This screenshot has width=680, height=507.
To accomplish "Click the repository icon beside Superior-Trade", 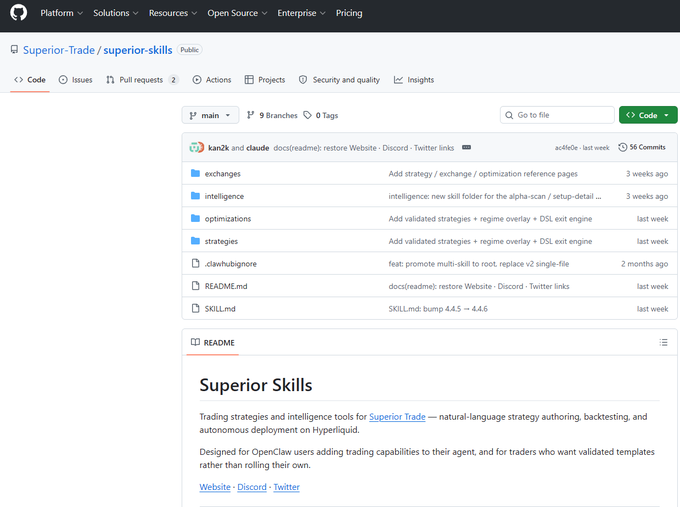I will pos(14,50).
